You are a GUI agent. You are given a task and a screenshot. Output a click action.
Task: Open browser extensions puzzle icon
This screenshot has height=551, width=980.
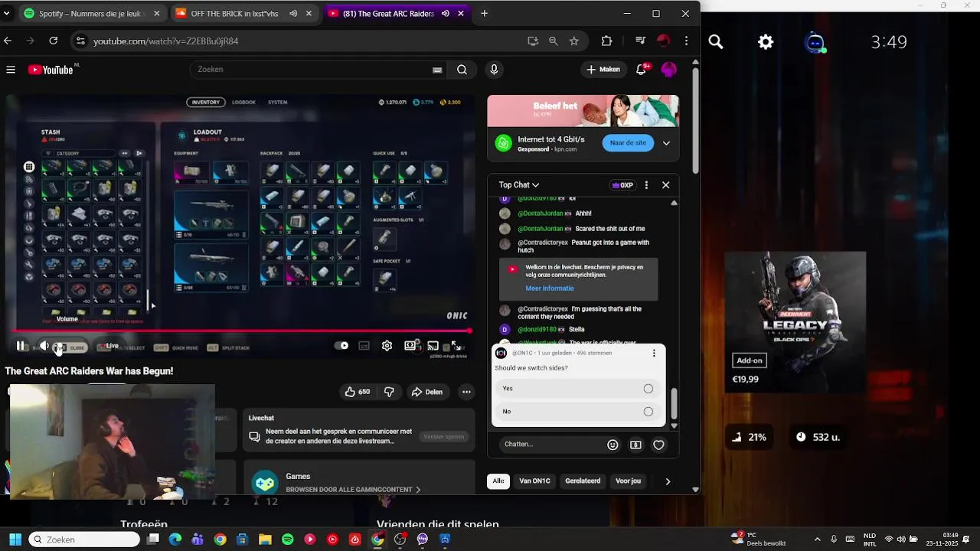[606, 41]
